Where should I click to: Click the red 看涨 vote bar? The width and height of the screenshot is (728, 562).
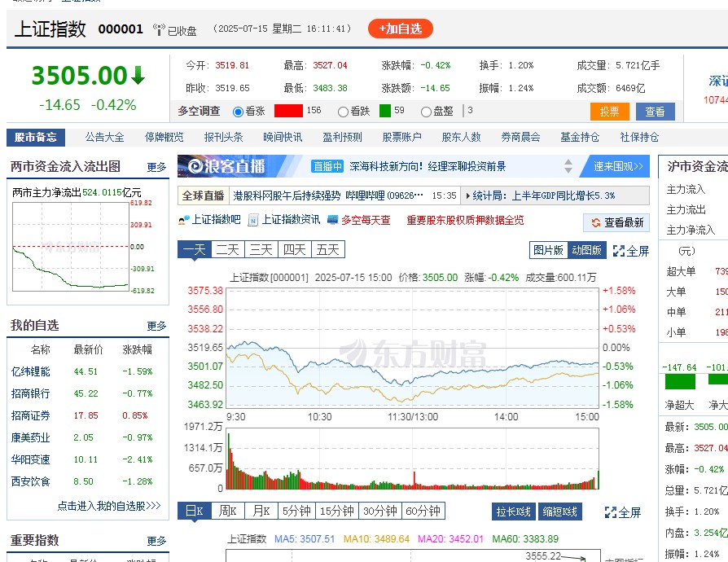[288, 111]
